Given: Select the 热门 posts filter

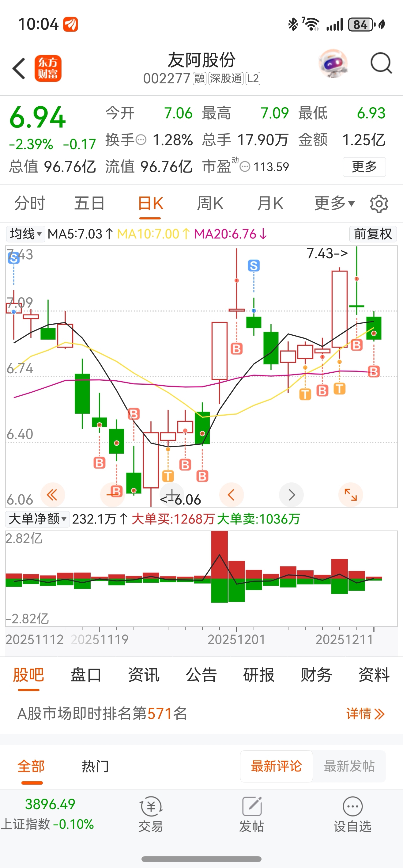Looking at the screenshot, I should point(95,766).
